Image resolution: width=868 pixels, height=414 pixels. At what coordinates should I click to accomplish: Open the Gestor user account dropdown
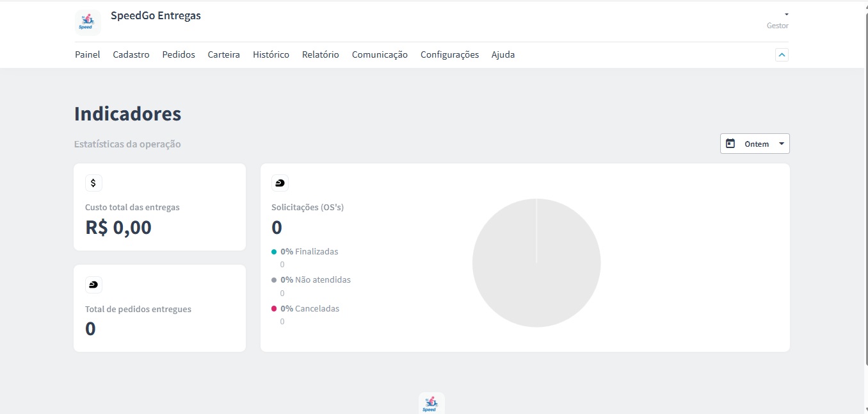pyautogui.click(x=785, y=15)
